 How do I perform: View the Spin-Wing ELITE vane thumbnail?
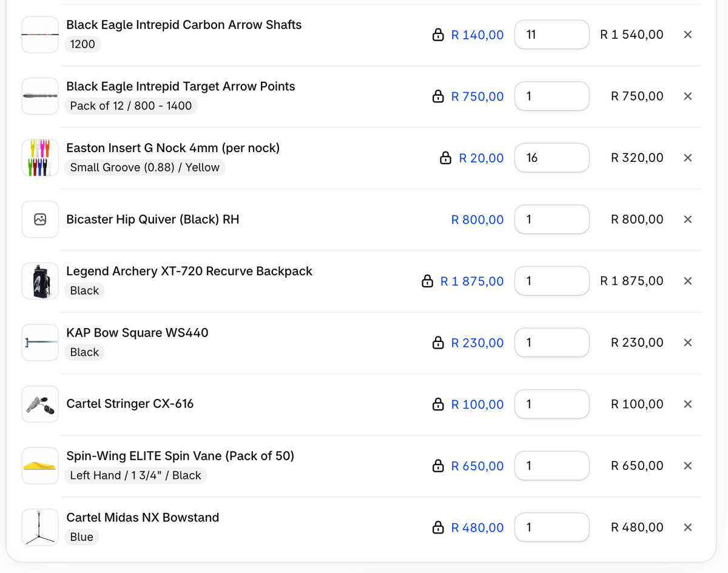pyautogui.click(x=40, y=466)
